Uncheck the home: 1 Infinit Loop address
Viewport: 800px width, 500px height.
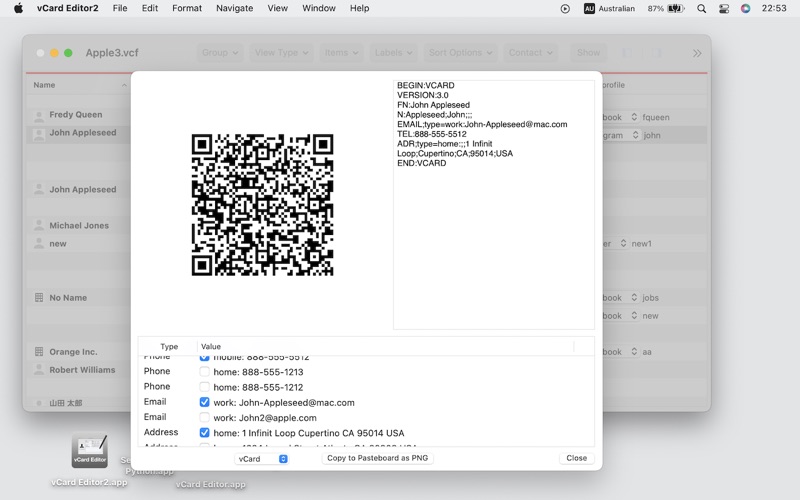click(x=204, y=433)
